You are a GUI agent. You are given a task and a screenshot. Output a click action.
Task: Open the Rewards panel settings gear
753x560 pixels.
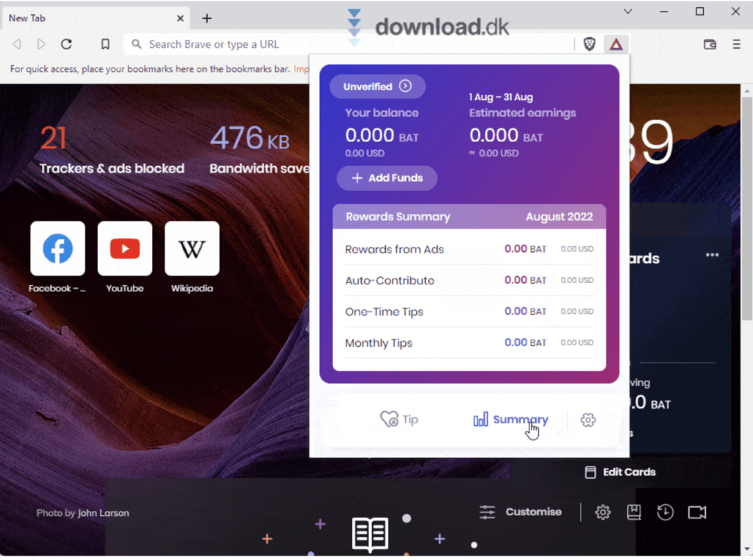pos(588,419)
